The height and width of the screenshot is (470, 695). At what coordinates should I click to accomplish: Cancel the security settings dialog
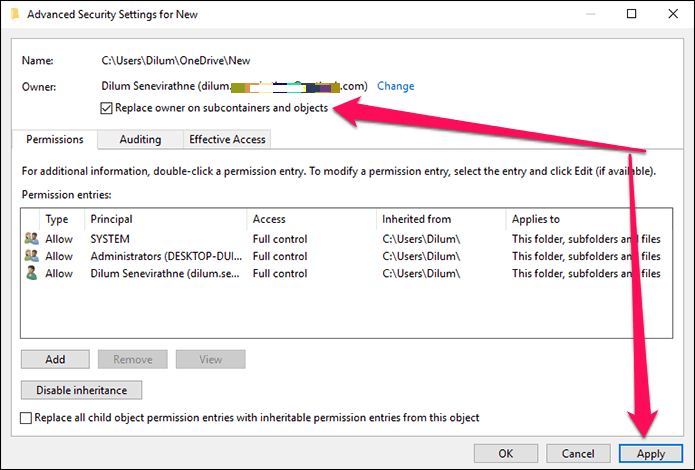(578, 454)
